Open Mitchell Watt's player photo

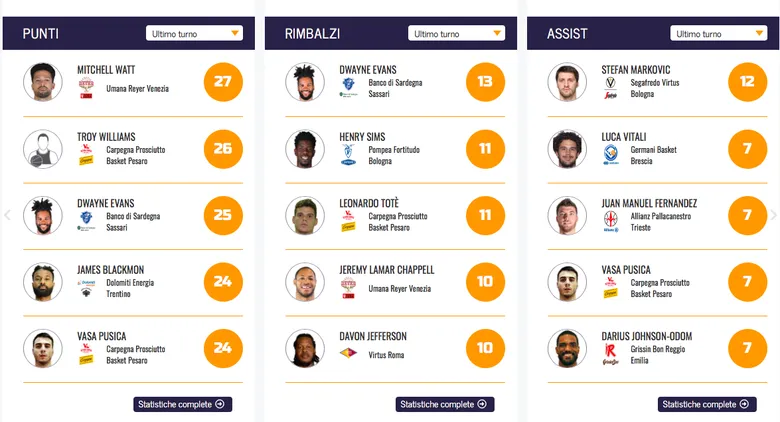[43, 82]
